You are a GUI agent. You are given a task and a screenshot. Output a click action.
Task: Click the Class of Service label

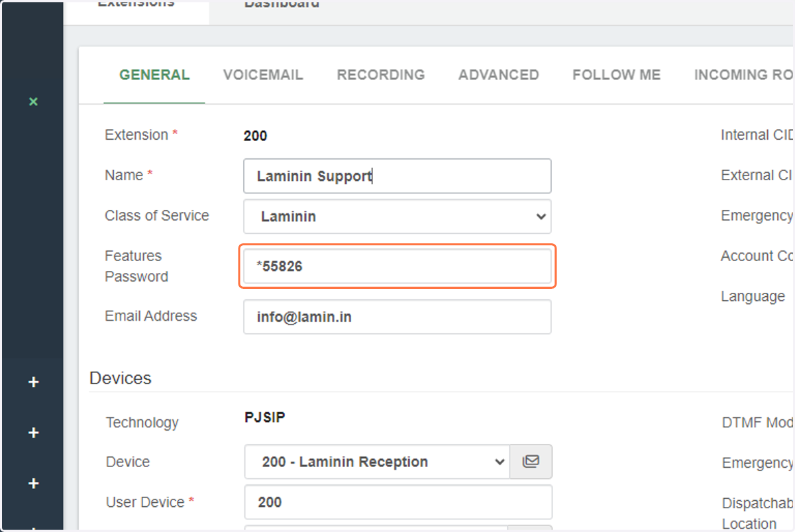click(157, 216)
